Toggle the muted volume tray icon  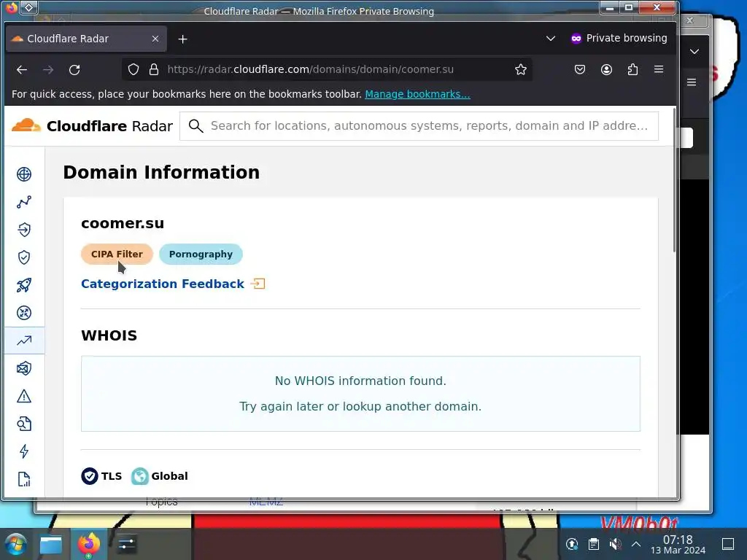615,544
